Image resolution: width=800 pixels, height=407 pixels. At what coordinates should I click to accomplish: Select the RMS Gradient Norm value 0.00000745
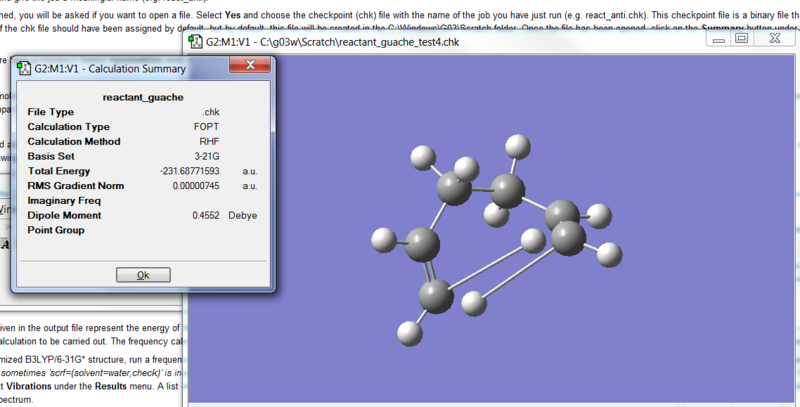coord(196,186)
